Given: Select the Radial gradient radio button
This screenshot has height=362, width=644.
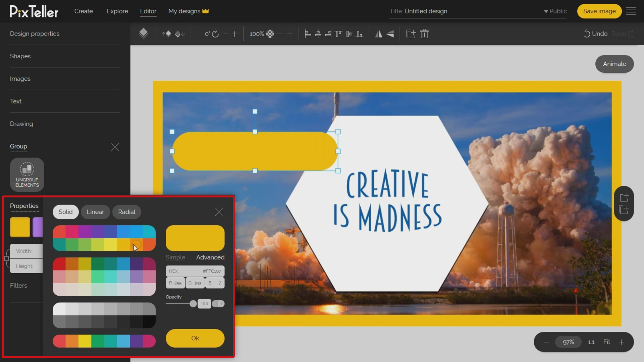Looking at the screenshot, I should coord(126,212).
